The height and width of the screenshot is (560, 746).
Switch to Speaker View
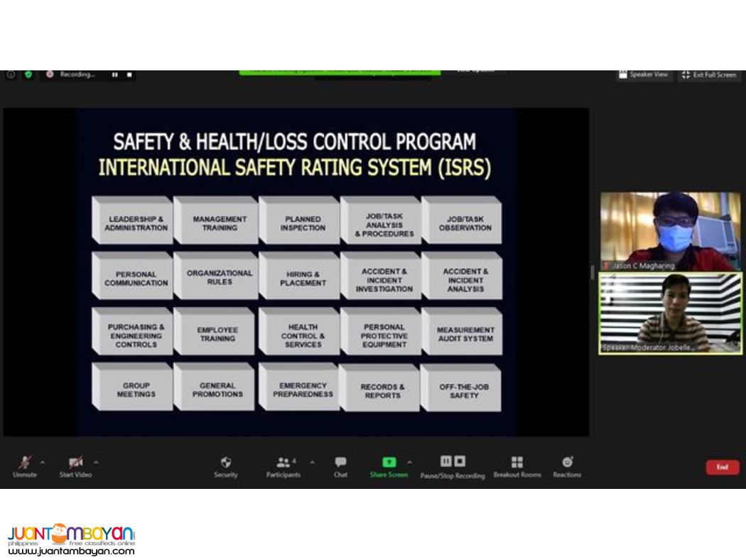643,75
